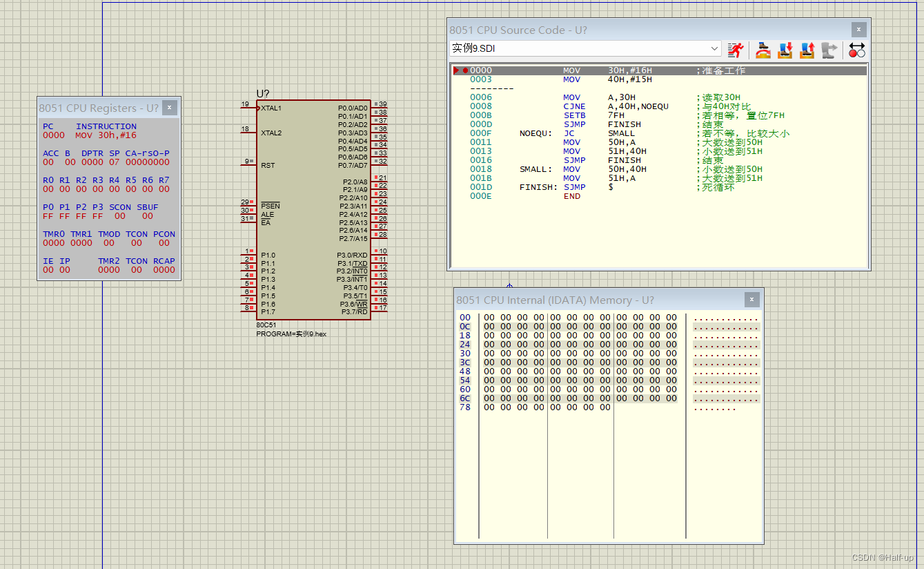Click the instruction text MOV 30h,#16 in Registers
The width and height of the screenshot is (924, 569).
[106, 135]
